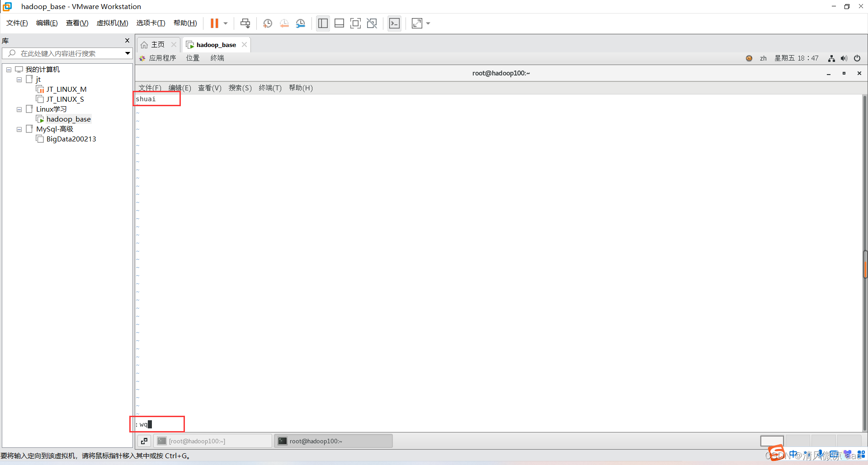Maximize the terminal window root@hadoop100
The image size is (868, 465).
(x=844, y=73)
